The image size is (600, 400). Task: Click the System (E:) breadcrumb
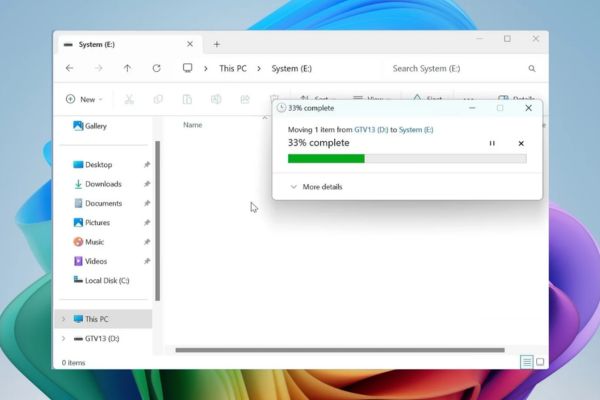pos(292,69)
